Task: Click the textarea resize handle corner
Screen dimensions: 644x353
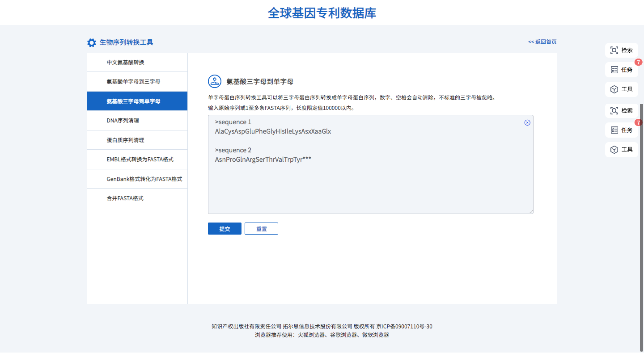Action: point(531,211)
